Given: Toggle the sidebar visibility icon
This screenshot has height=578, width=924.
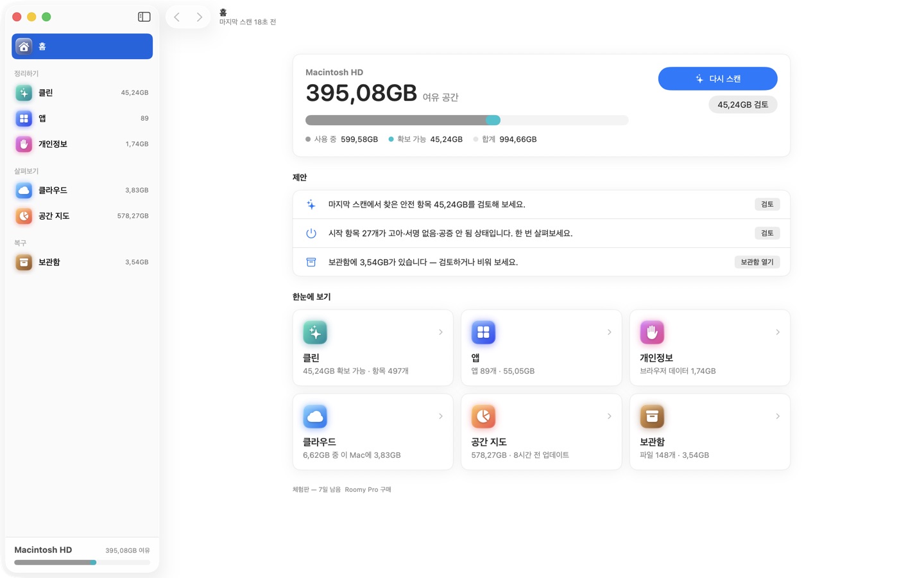Looking at the screenshot, I should click(144, 17).
